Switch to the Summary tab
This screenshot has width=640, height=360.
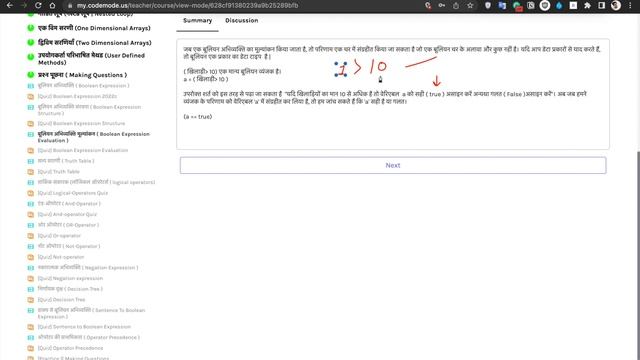[x=198, y=20]
